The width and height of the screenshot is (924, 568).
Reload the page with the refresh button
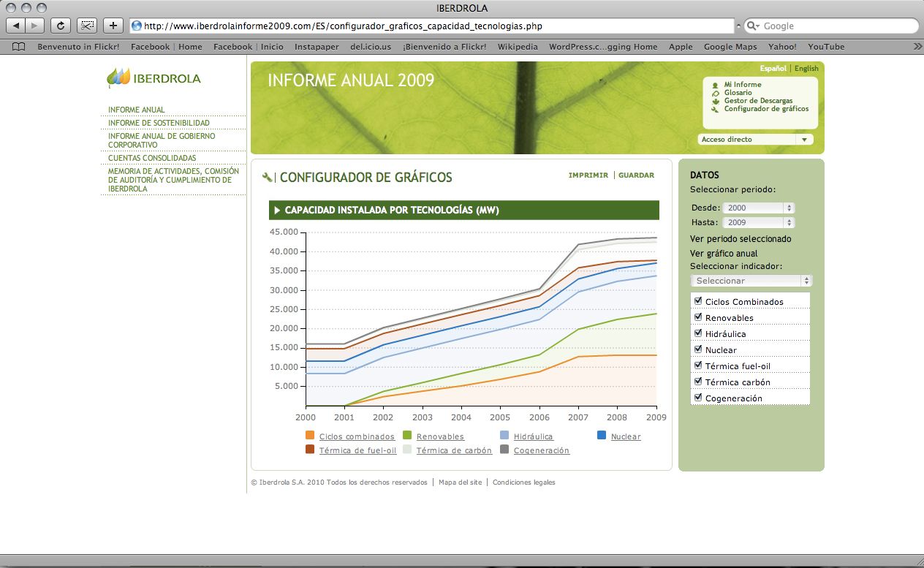coord(61,26)
